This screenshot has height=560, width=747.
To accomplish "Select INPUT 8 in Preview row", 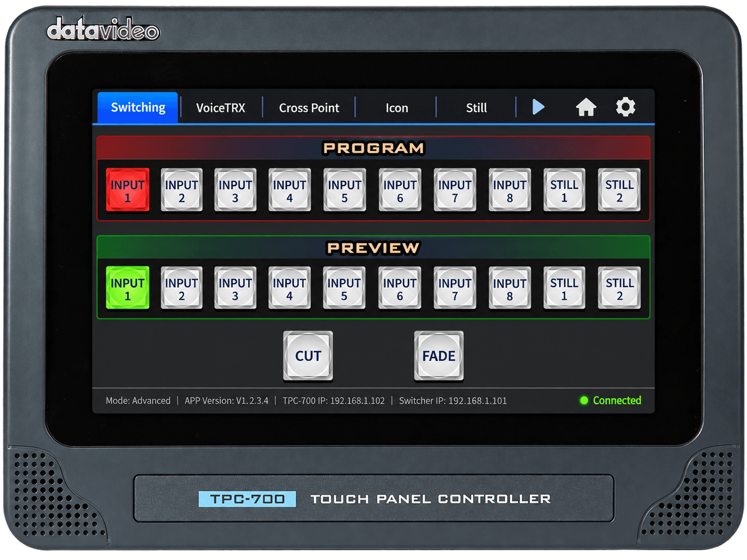I will pos(510,288).
